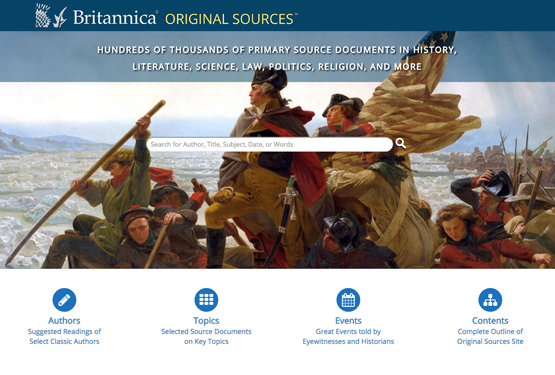Screen dimensions: 555x375
Task: Open the Events calendar icon
Action: 348,300
